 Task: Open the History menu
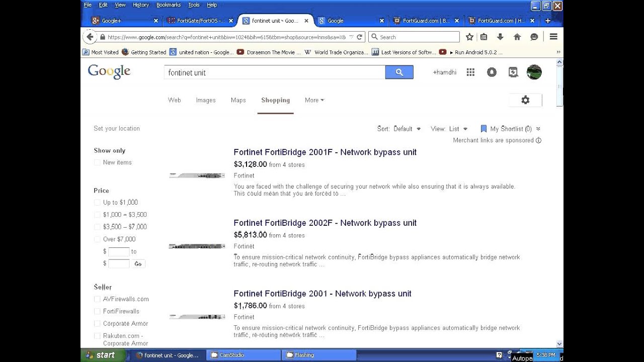click(x=141, y=5)
